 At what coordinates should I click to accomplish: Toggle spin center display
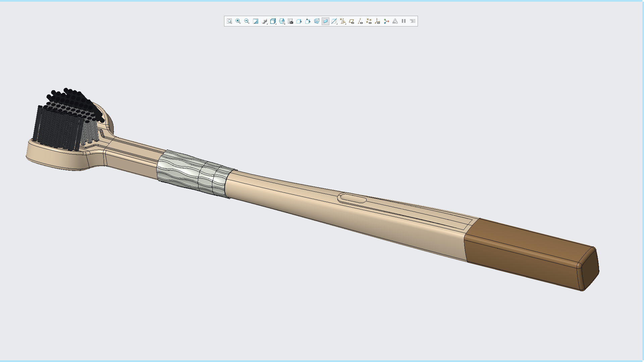[386, 21]
